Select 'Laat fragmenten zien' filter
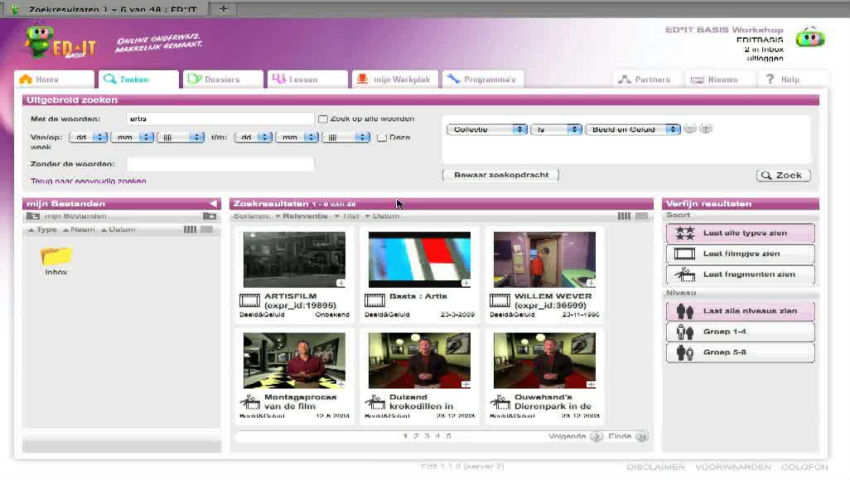The height and width of the screenshot is (480, 850). pos(740,274)
